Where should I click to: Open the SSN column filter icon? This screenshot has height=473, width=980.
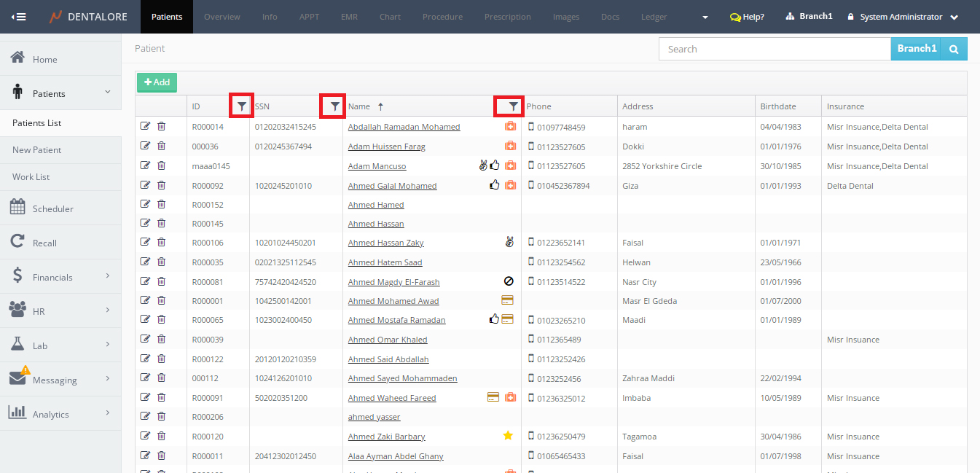[334, 106]
